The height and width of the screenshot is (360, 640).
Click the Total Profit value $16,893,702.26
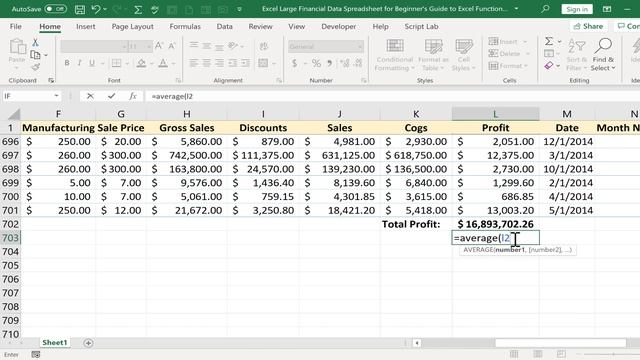tap(496, 224)
